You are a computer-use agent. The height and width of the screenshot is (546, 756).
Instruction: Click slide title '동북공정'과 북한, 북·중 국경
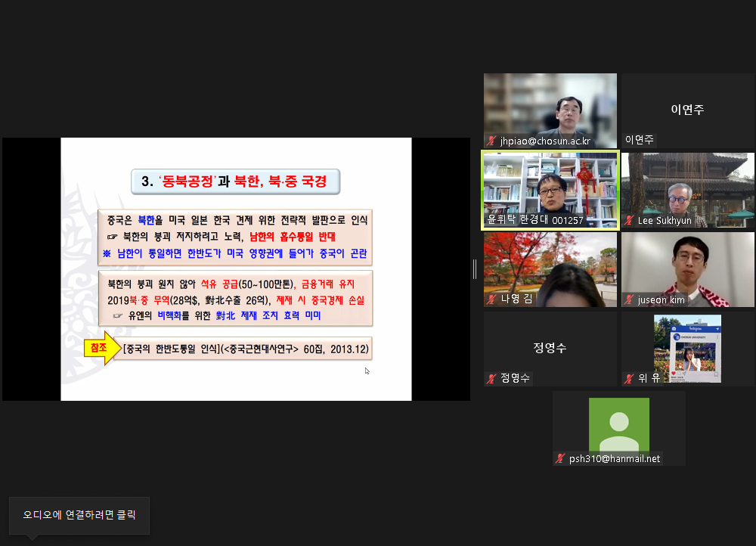pyautogui.click(x=234, y=181)
